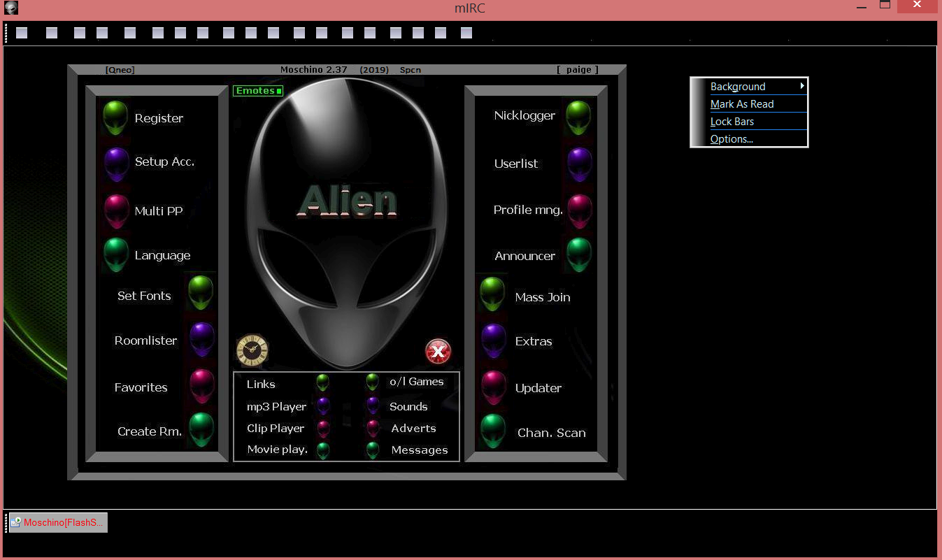Start Announcer with its teal alien icon

(x=579, y=255)
